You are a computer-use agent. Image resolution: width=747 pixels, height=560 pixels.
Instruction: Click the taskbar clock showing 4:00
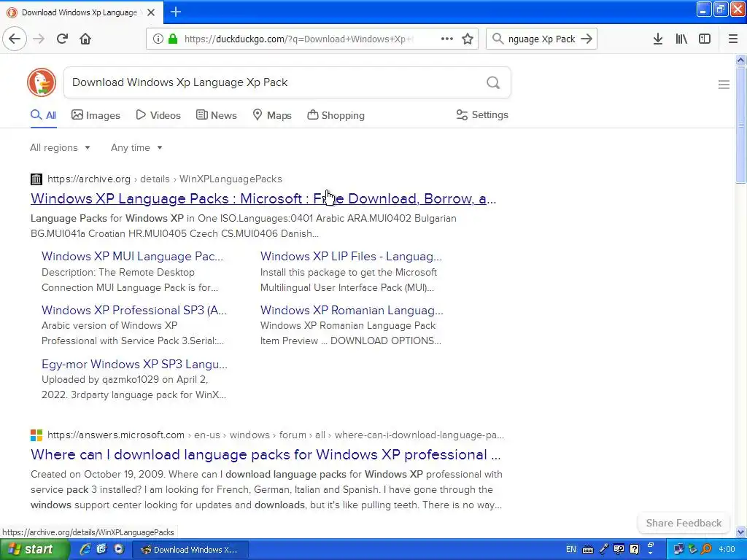(727, 550)
